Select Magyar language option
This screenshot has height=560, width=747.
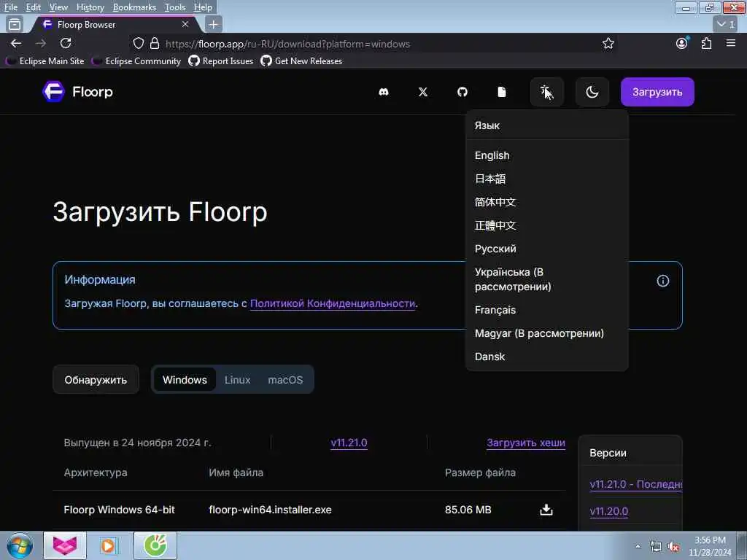point(539,333)
